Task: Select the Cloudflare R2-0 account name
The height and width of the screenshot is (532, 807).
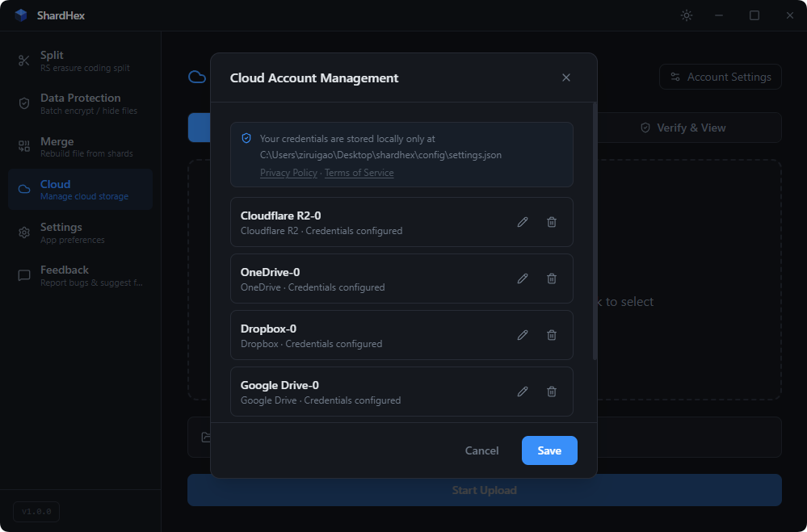Action: point(280,216)
